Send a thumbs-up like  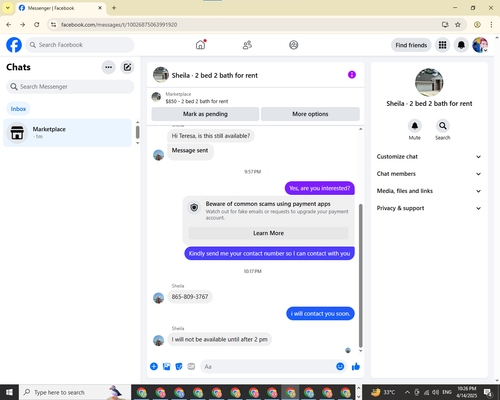click(x=356, y=367)
